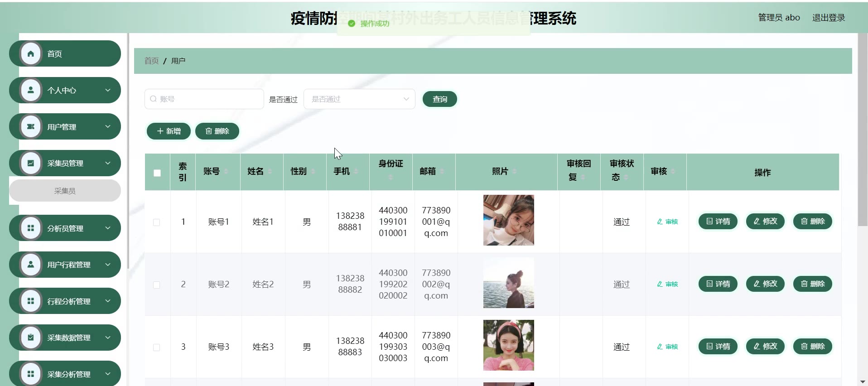This screenshot has height=386, width=868.
Task: Expand the 行程分析管理 menu chevron
Action: (108, 301)
